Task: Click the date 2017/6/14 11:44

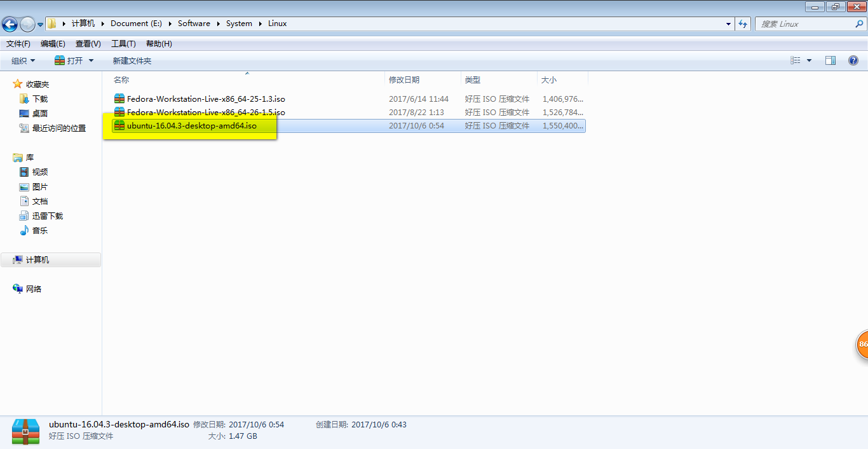Action: click(x=419, y=99)
